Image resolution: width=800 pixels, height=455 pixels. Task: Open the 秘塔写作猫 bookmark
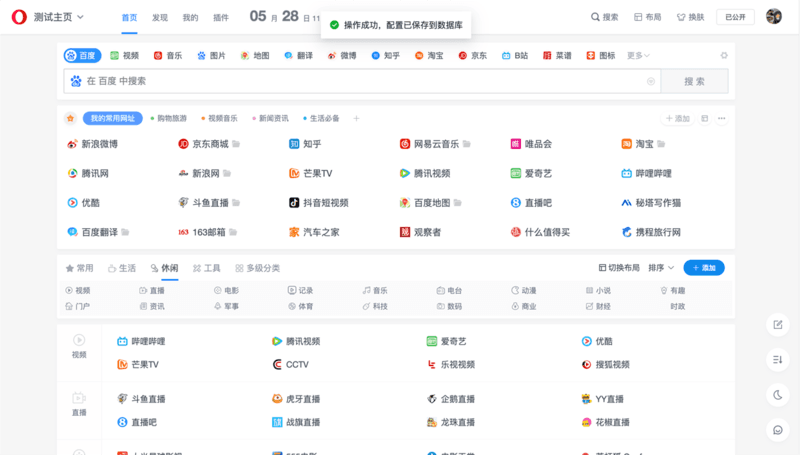coord(652,203)
